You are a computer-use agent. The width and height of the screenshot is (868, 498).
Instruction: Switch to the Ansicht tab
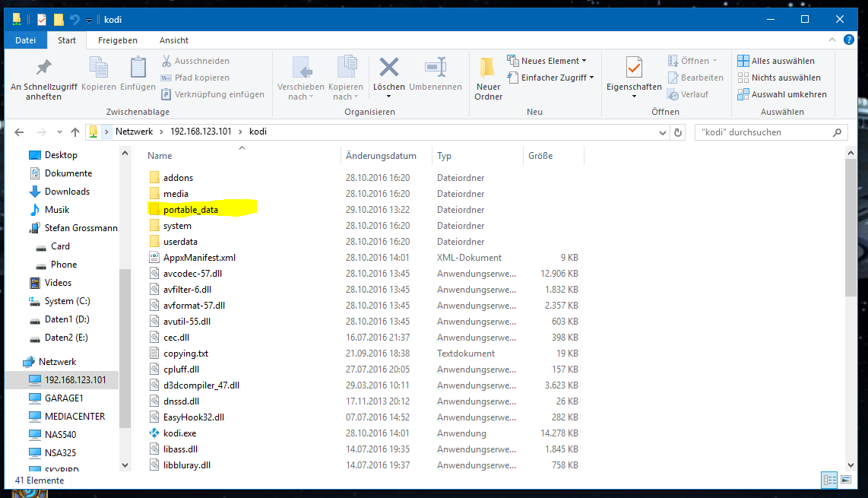tap(174, 40)
